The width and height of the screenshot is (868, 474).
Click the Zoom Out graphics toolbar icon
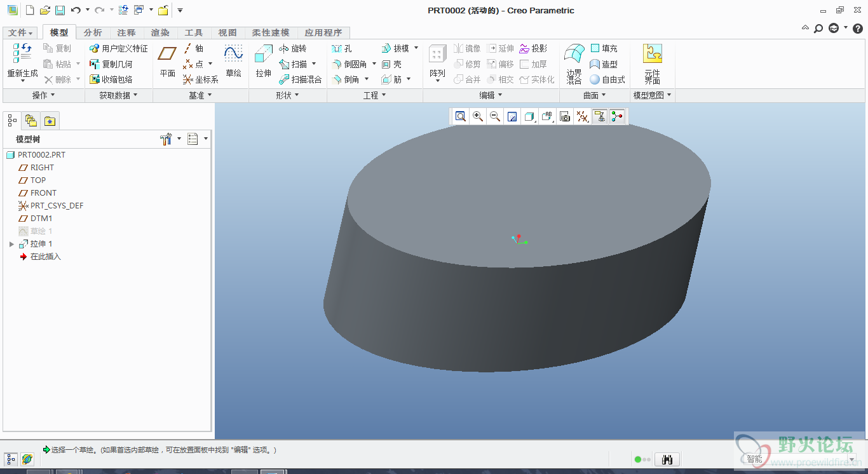495,116
